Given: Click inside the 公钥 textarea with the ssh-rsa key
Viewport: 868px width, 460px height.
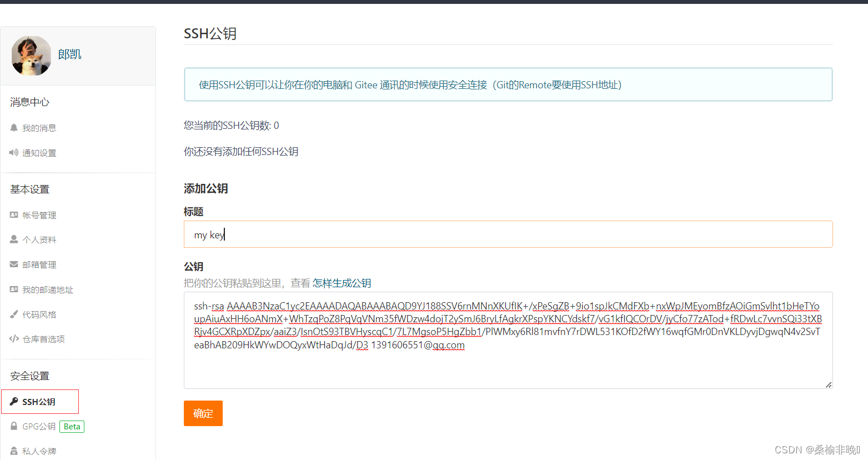Looking at the screenshot, I should [x=508, y=340].
